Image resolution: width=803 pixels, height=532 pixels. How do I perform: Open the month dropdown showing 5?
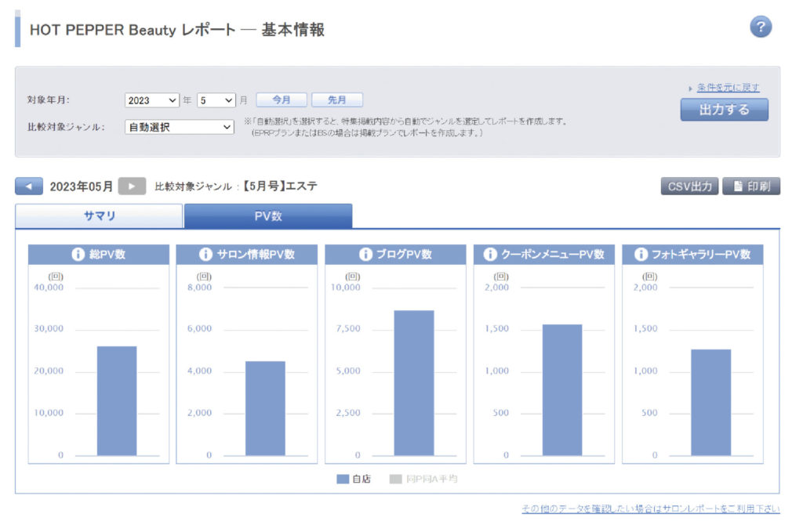coord(216,100)
